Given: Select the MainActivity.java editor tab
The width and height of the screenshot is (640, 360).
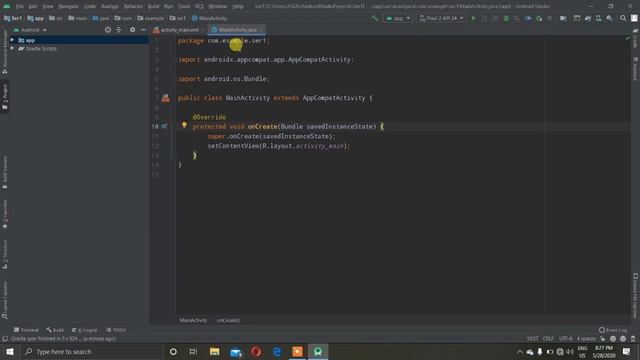Looking at the screenshot, I should pyautogui.click(x=237, y=30).
